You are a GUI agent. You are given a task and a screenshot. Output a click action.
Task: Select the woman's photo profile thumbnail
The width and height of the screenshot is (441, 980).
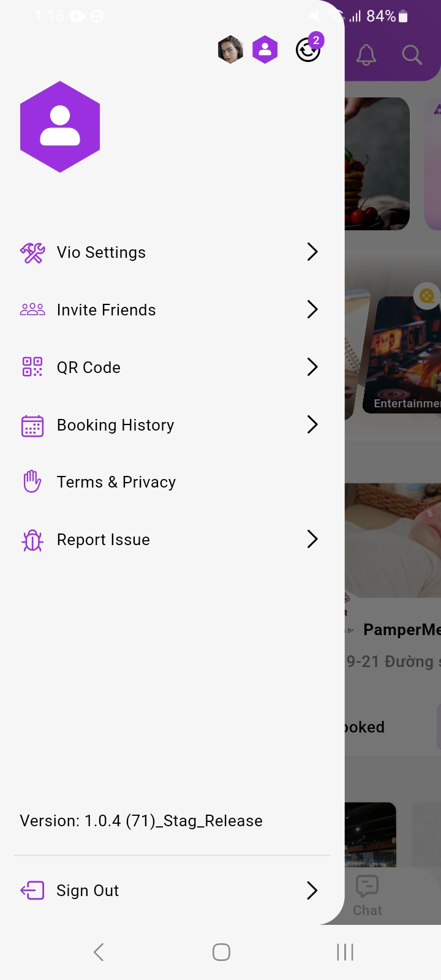pos(230,50)
